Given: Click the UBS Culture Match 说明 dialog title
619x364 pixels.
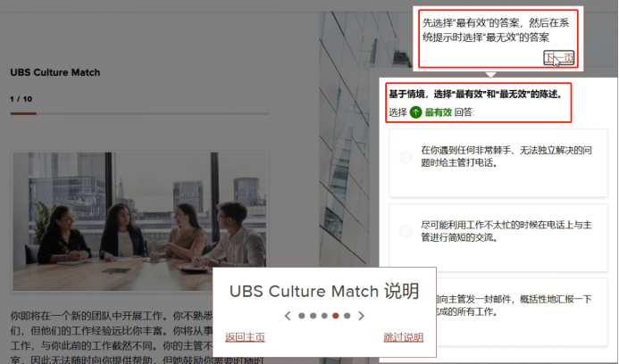Looking at the screenshot, I should coord(324,292).
